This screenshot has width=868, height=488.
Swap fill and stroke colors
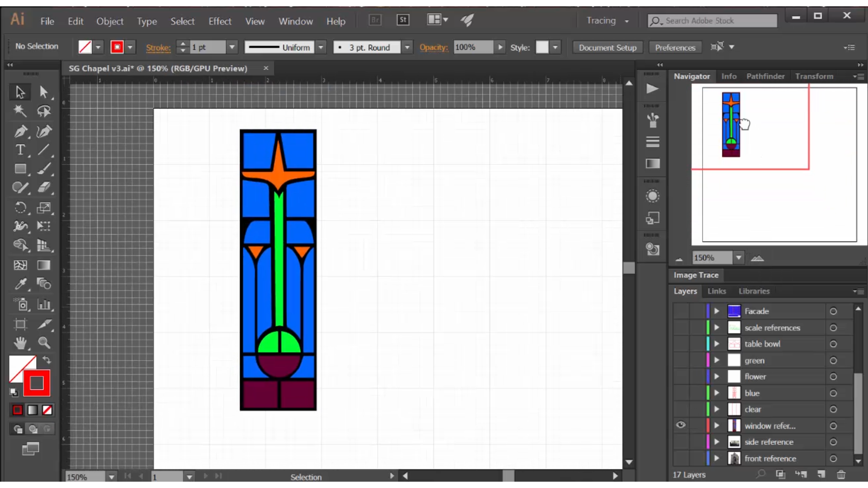[x=47, y=360]
